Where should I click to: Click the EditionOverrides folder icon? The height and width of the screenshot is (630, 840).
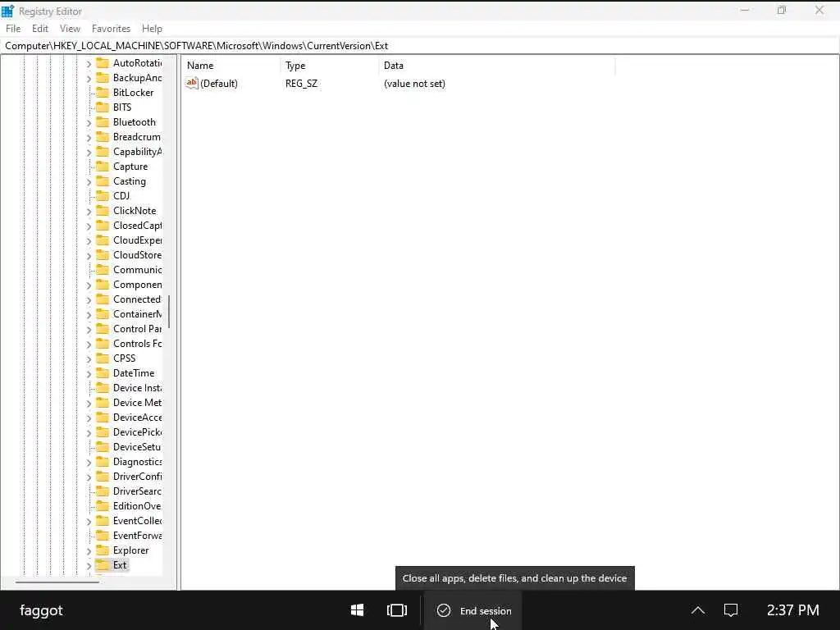coord(103,506)
